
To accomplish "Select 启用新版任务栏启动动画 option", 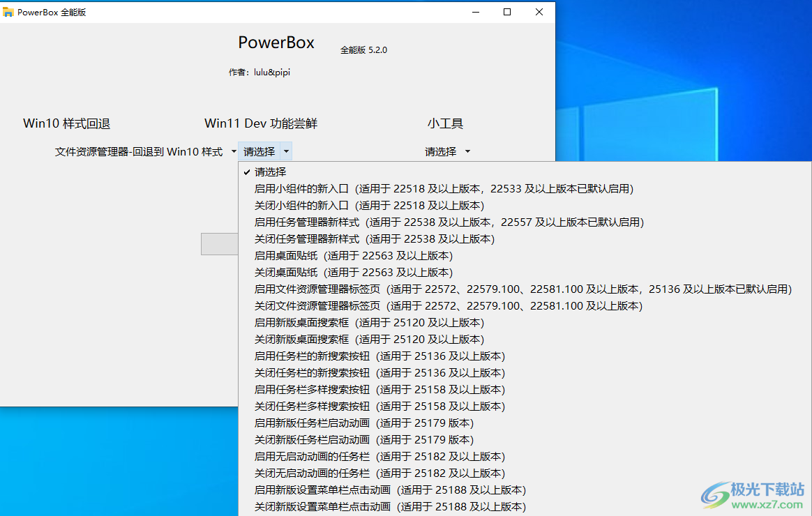I will coord(525,423).
